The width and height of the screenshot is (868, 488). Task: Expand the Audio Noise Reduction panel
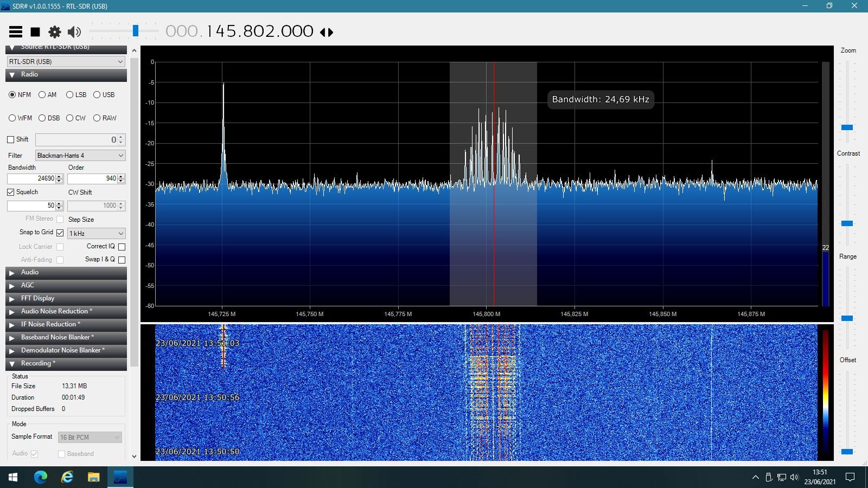tap(66, 312)
